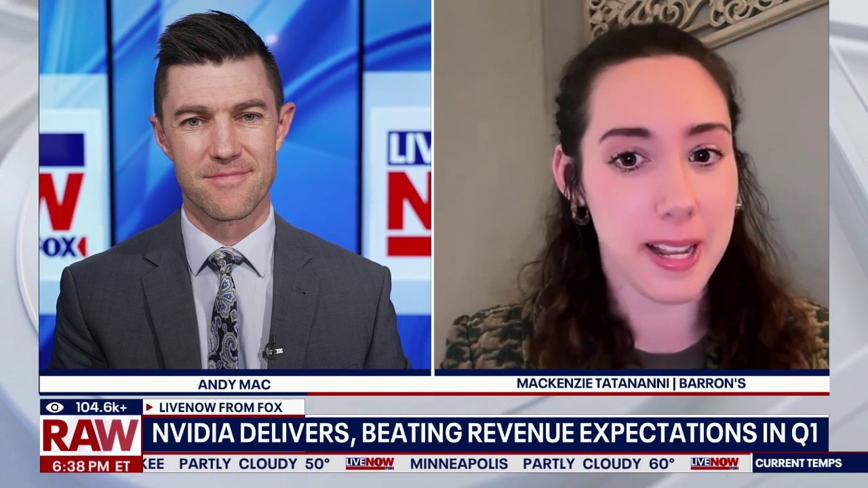Click the "MACKENZIE TATANANNI | BARRON'S" caption
The image size is (868, 488).
pos(631,384)
